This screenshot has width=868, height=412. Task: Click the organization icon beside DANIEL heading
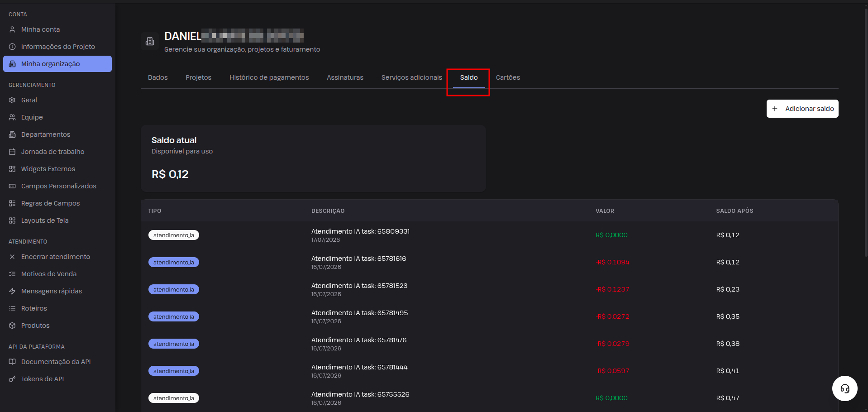(x=150, y=42)
